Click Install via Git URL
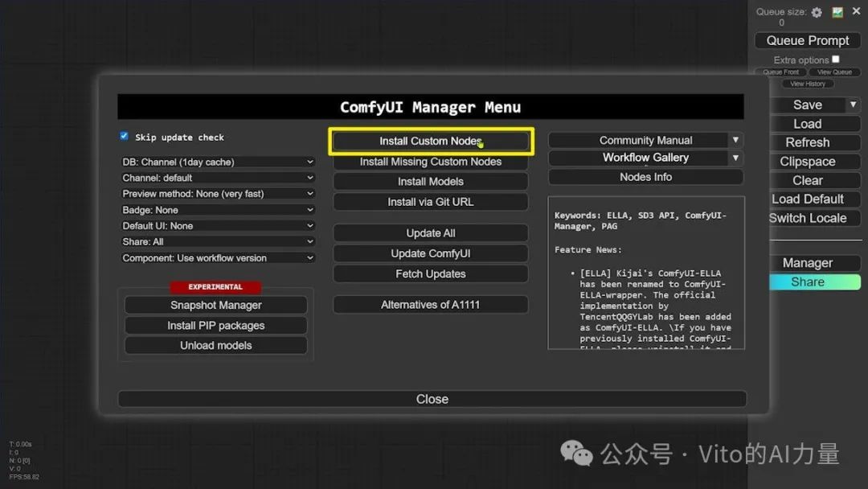This screenshot has height=489, width=868. [x=431, y=202]
